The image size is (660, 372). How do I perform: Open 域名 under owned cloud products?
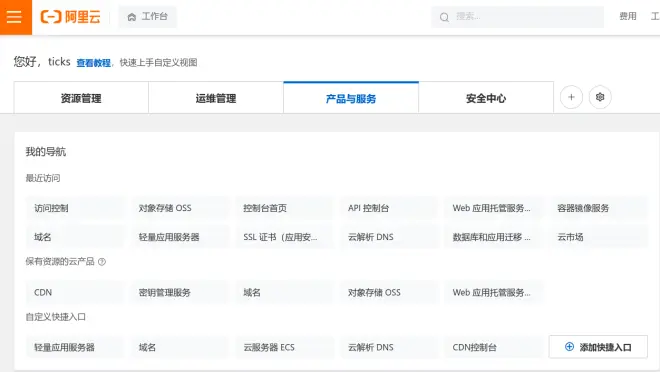(x=284, y=292)
